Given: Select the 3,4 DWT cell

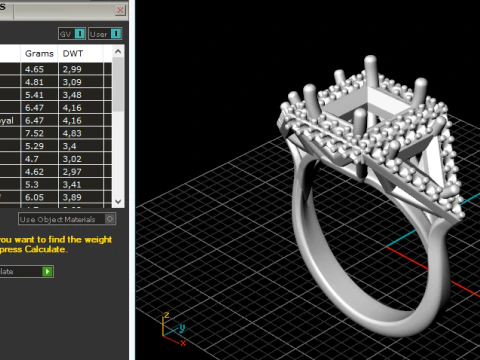Looking at the screenshot, I should [x=81, y=146].
